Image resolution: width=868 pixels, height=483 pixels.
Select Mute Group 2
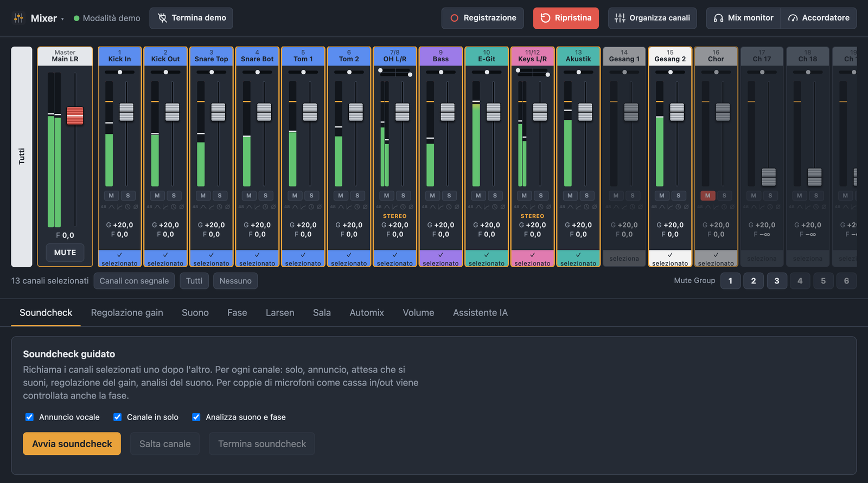point(754,281)
